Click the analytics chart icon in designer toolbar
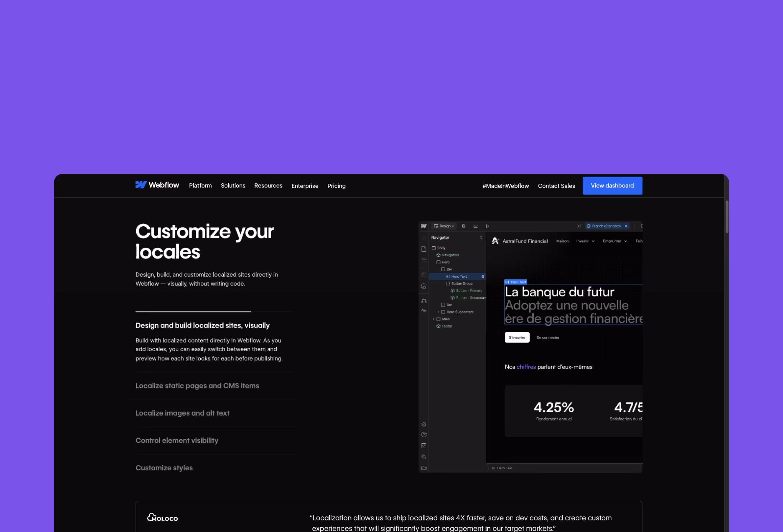Image resolution: width=783 pixels, height=532 pixels. click(x=475, y=226)
